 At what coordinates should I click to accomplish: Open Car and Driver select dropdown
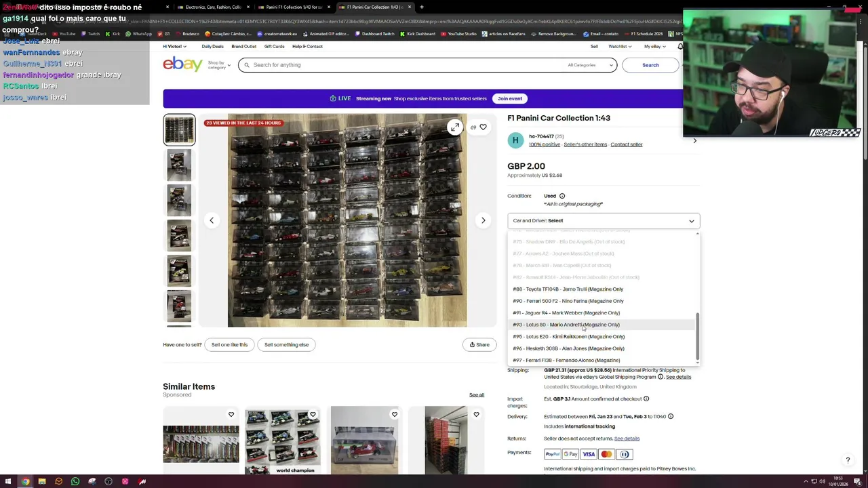pos(604,220)
